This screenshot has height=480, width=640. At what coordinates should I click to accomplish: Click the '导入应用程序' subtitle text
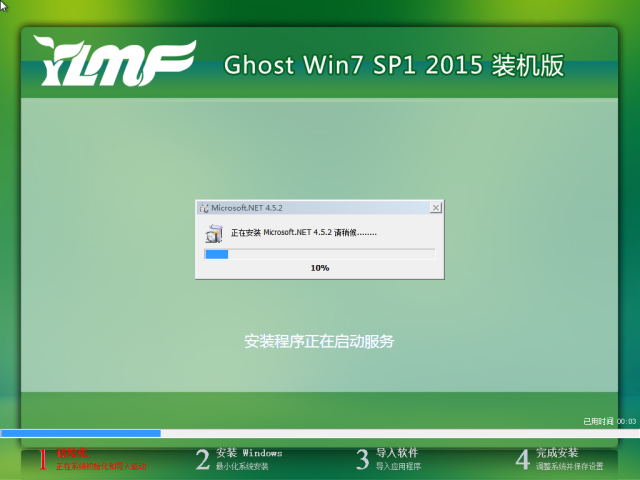coord(398,466)
